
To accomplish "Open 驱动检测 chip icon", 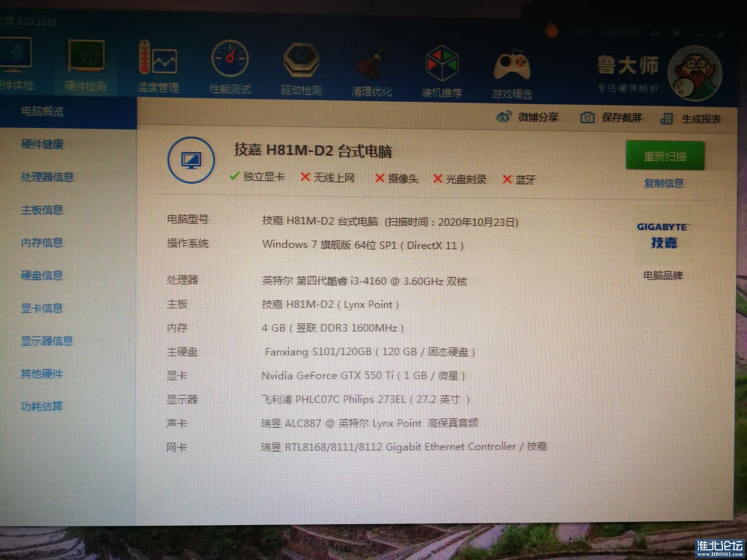I will pos(301,61).
